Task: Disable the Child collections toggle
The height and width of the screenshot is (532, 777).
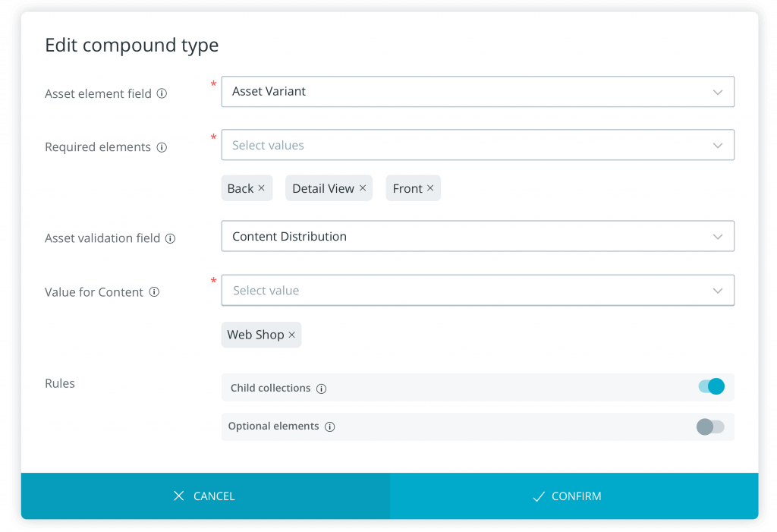Action: pos(711,387)
